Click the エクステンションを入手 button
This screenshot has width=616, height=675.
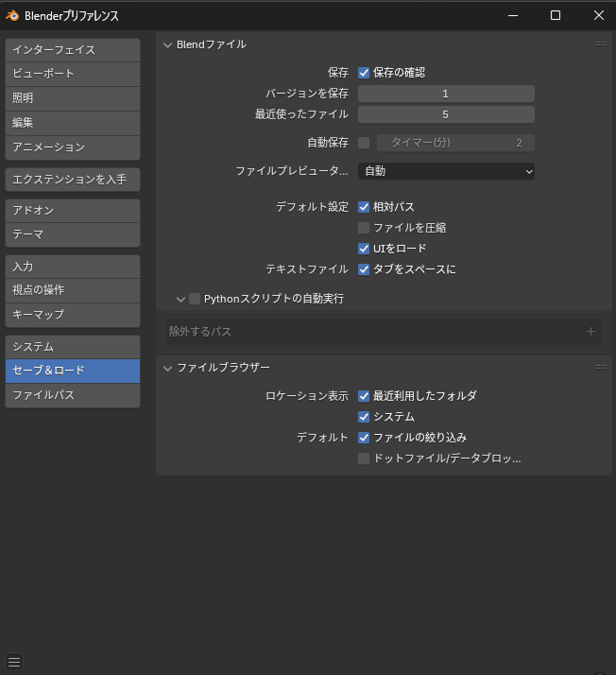72,180
